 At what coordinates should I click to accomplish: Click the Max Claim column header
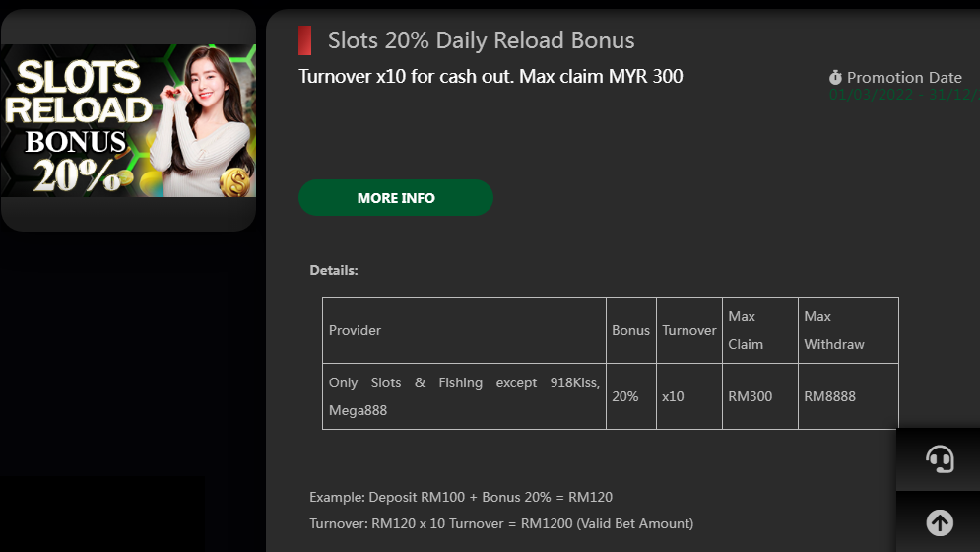click(746, 330)
